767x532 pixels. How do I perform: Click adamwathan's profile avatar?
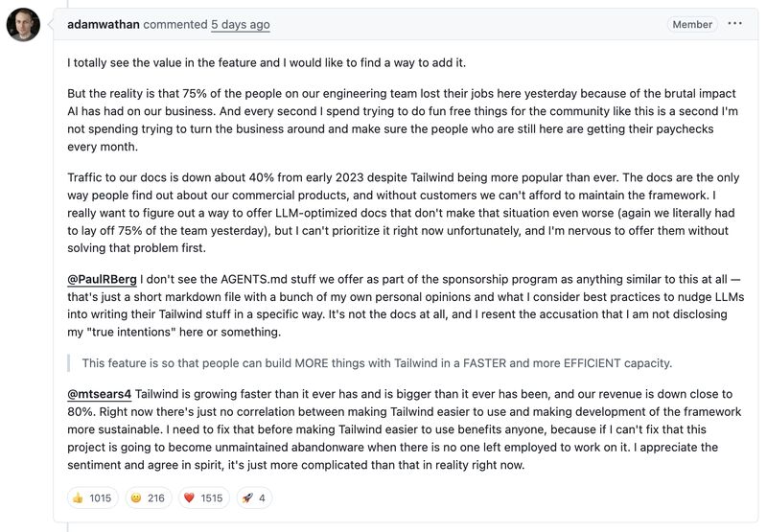tap(24, 25)
